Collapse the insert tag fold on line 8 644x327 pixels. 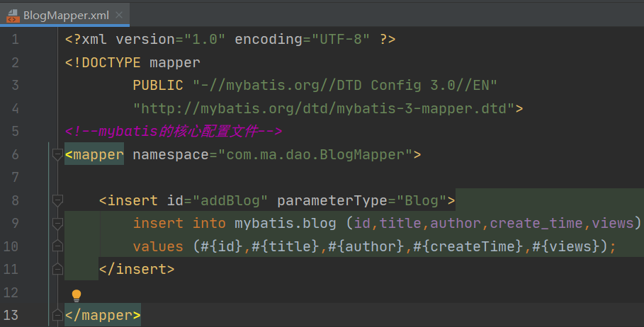click(57, 201)
